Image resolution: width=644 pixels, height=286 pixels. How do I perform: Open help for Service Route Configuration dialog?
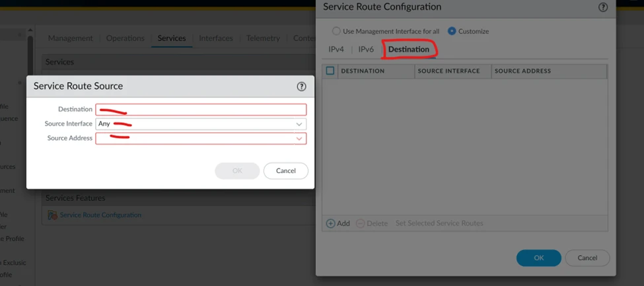[x=602, y=7]
